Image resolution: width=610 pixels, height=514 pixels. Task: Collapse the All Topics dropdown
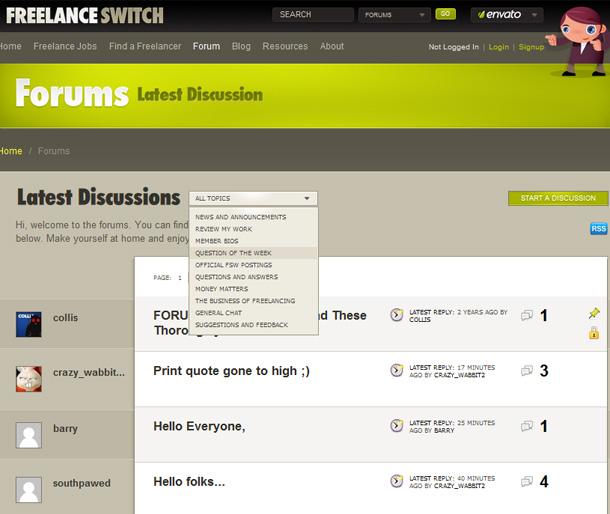click(253, 198)
